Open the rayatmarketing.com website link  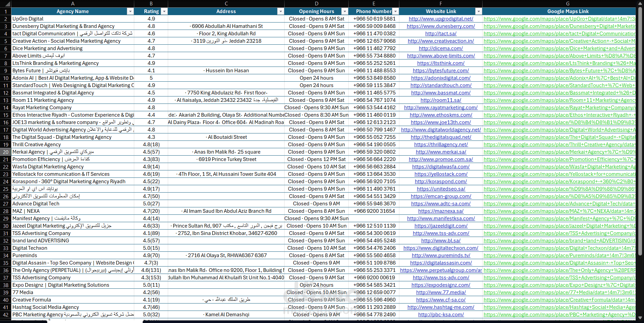click(441, 108)
